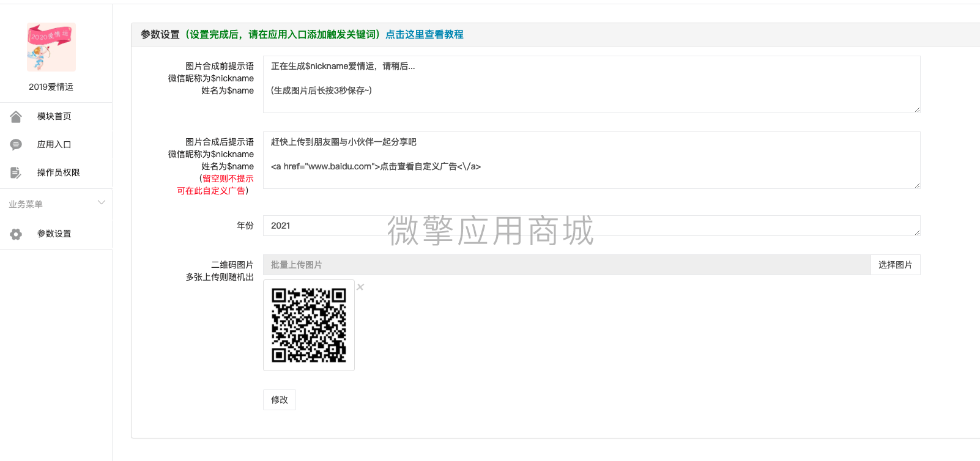Open the 点击这里查看教程 tutorial link

pos(425,35)
